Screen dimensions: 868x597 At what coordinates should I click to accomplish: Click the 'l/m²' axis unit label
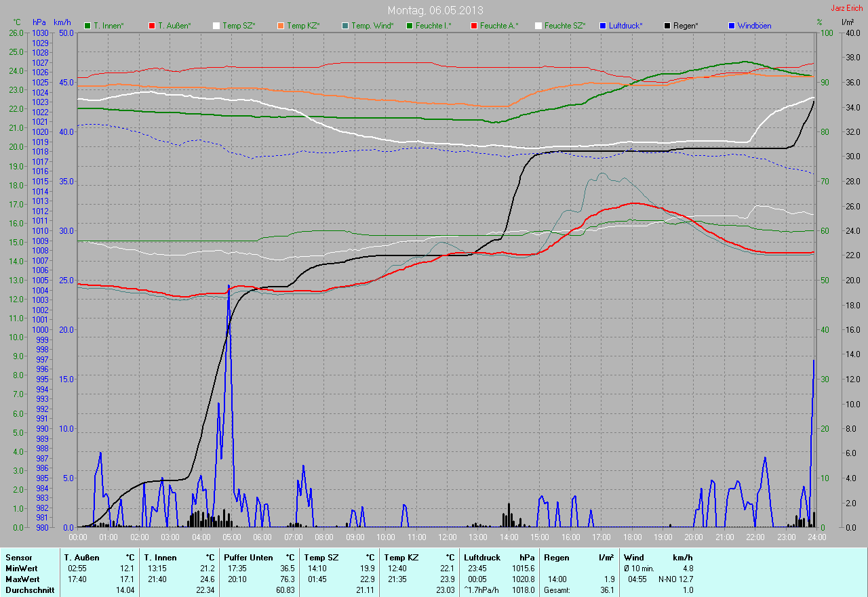pos(848,22)
